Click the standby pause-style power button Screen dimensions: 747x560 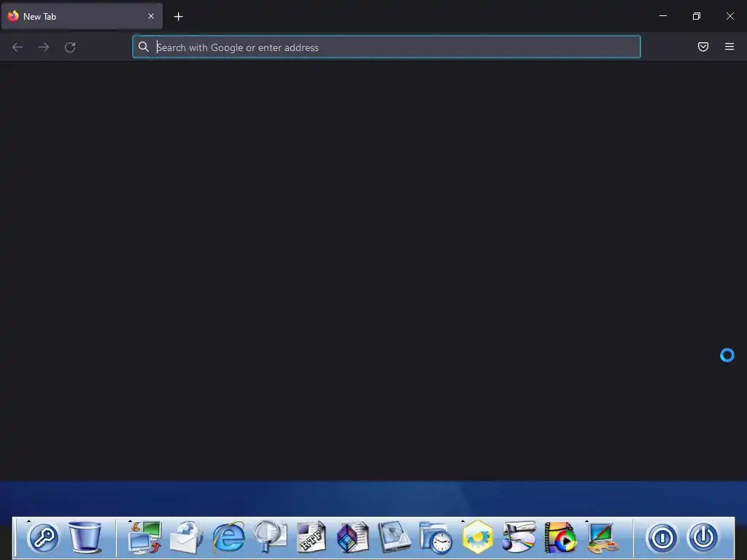[x=662, y=537]
